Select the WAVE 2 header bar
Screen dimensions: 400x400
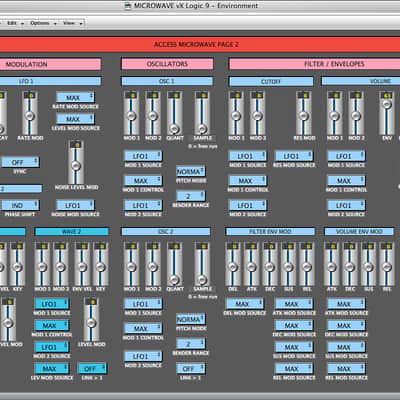pyautogui.click(x=72, y=232)
